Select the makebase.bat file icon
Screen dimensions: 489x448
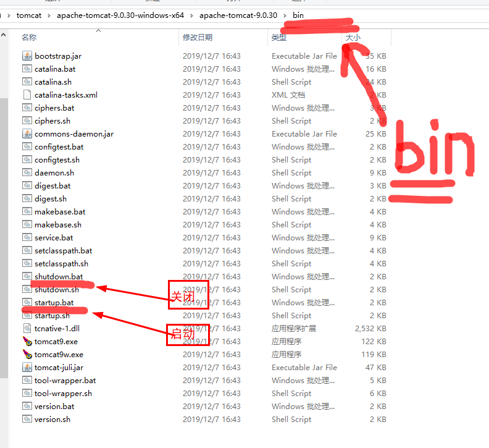pos(27,212)
